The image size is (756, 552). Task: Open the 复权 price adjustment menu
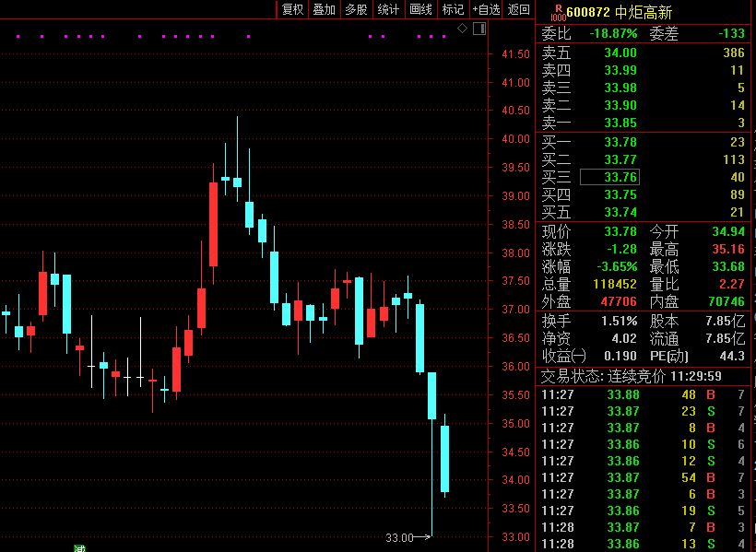[x=292, y=9]
